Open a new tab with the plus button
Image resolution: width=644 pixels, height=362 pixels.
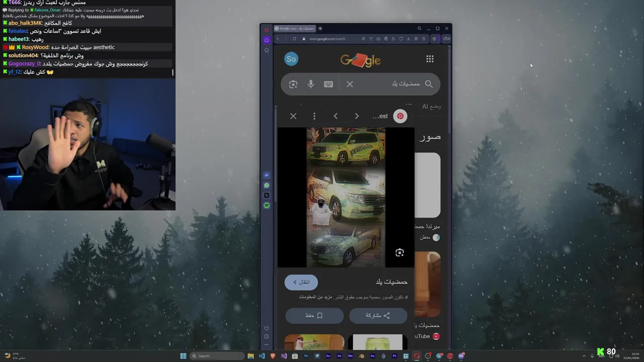tap(320, 28)
